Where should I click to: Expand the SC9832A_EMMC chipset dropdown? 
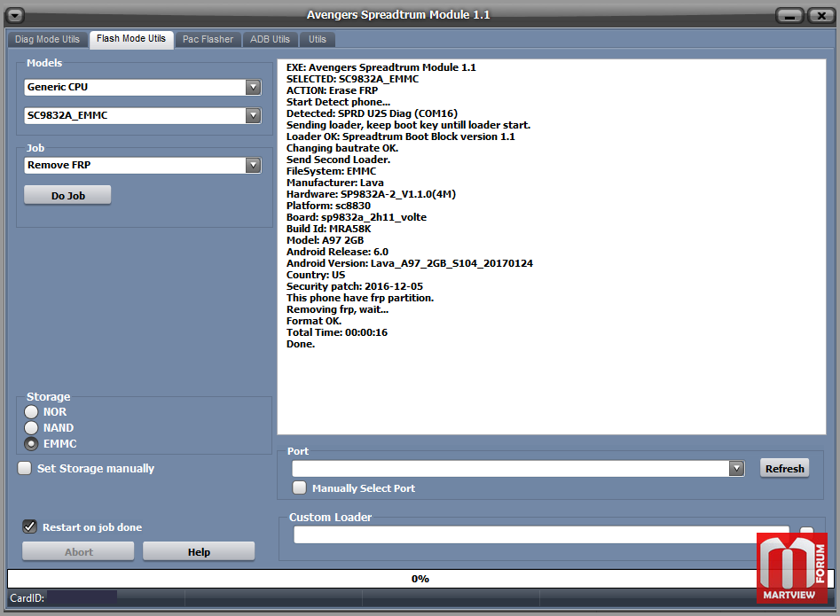click(x=253, y=115)
